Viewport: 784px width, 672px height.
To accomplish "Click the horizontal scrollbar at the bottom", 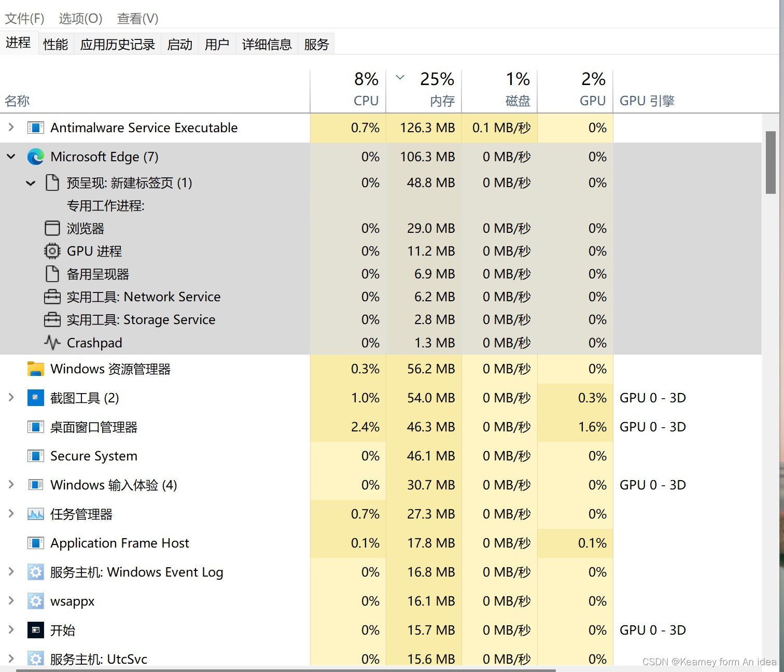I will click(286, 670).
